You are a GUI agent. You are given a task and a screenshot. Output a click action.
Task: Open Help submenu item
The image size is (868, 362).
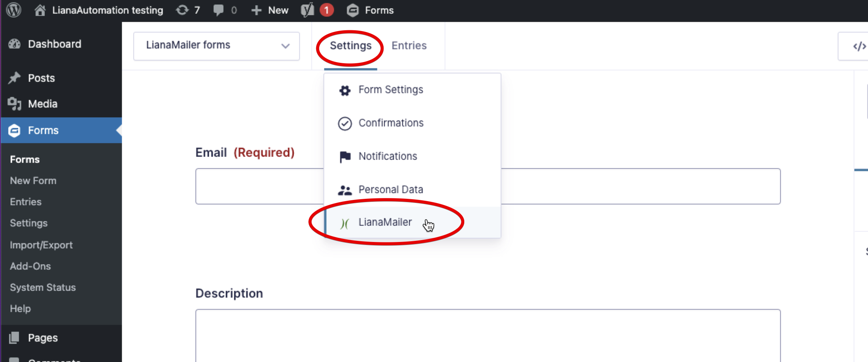pos(20,309)
